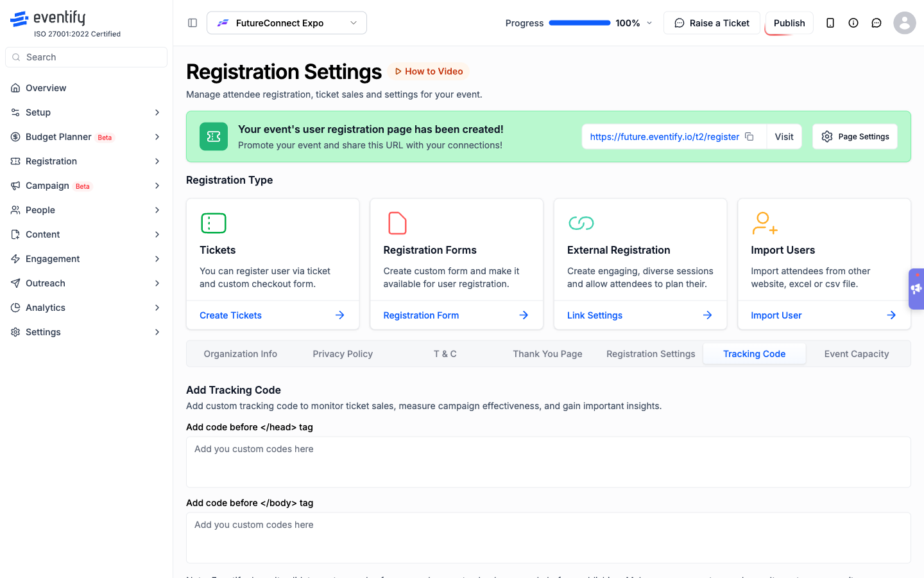This screenshot has width=924, height=578.
Task: Toggle the sidebar collapse icon
Action: coord(193,23)
